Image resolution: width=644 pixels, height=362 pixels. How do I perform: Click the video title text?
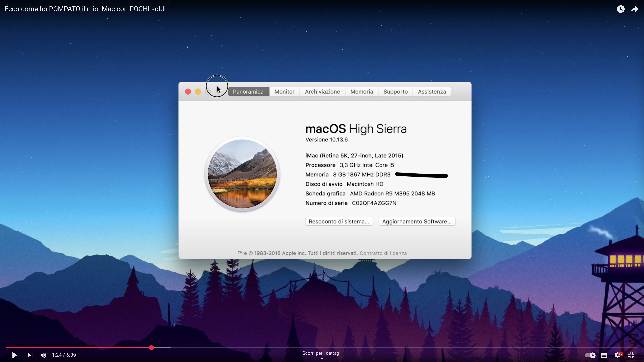(85, 9)
